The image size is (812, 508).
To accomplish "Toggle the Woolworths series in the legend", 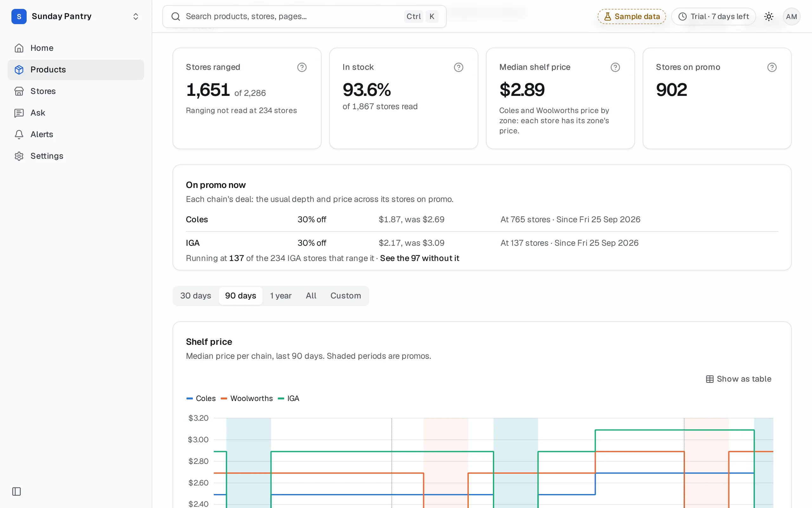I will click(x=247, y=398).
